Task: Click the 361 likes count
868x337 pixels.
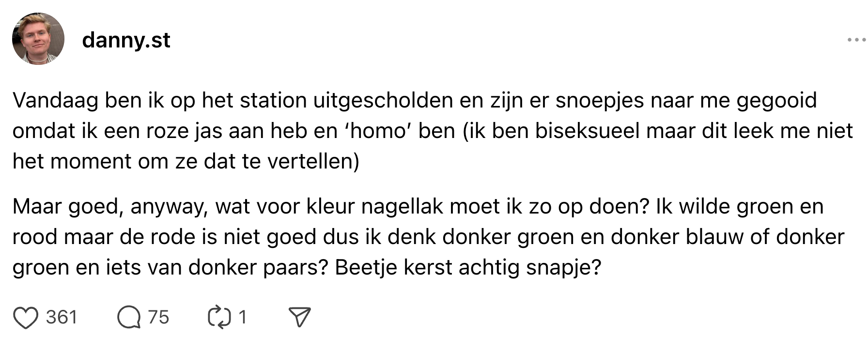Action: pyautogui.click(x=62, y=318)
